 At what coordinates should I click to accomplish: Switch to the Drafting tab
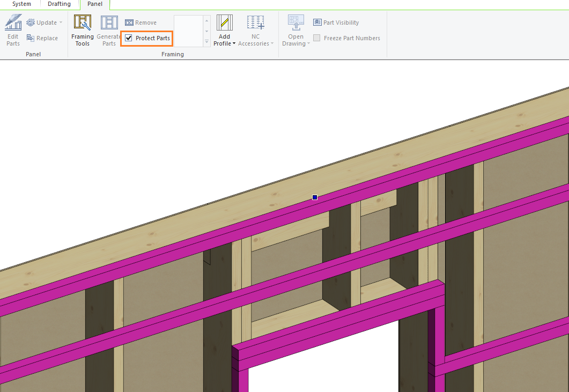(x=59, y=4)
